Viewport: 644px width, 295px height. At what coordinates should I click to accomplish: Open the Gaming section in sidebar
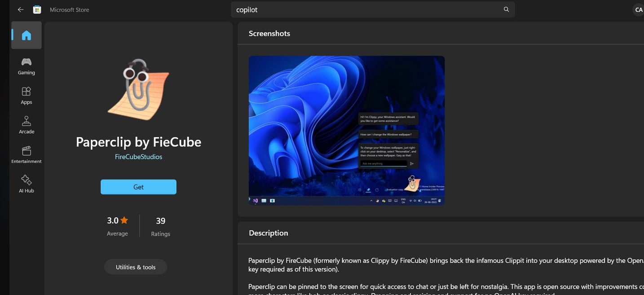[26, 66]
